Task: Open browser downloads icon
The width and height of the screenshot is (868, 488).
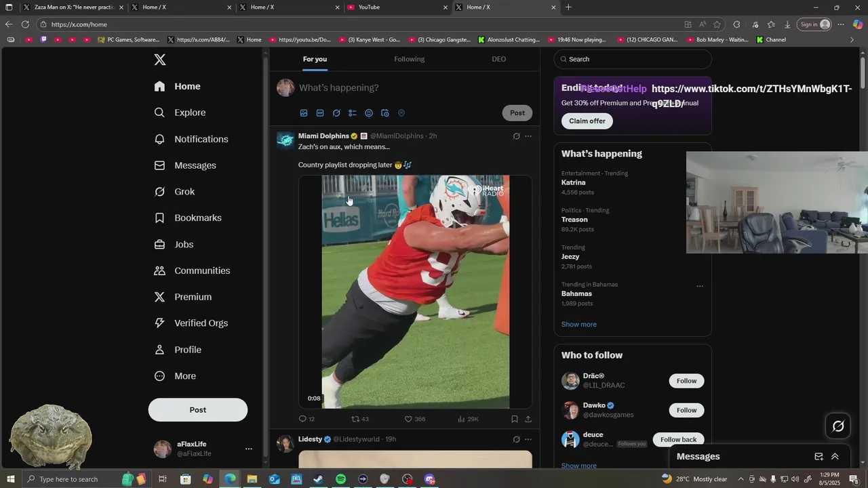Action: 787,24
